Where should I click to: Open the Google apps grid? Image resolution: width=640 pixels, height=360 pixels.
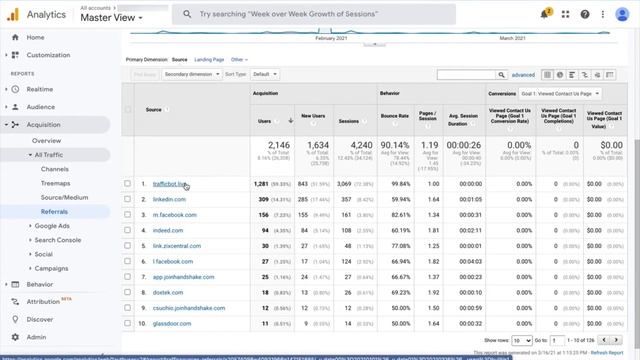tap(565, 14)
